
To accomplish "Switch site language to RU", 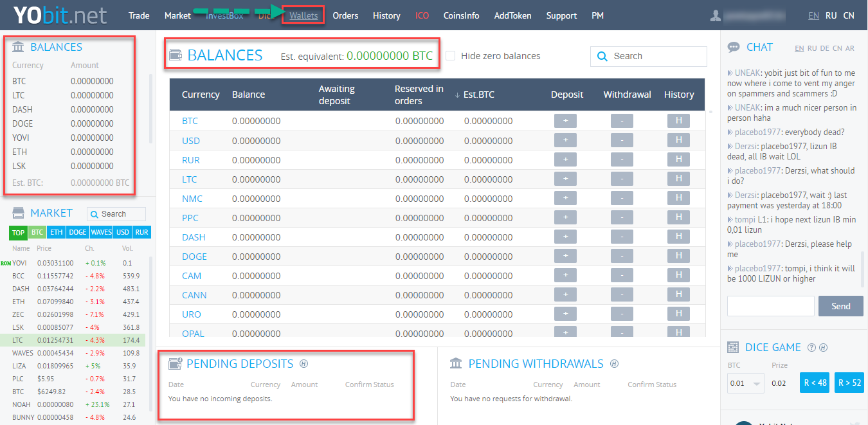I will point(831,15).
